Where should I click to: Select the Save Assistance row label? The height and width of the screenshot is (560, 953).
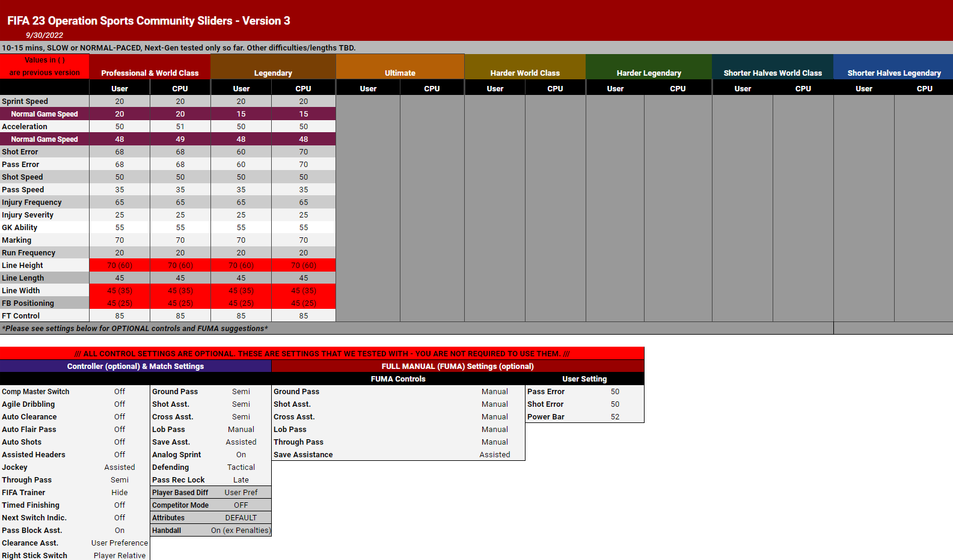[303, 455]
